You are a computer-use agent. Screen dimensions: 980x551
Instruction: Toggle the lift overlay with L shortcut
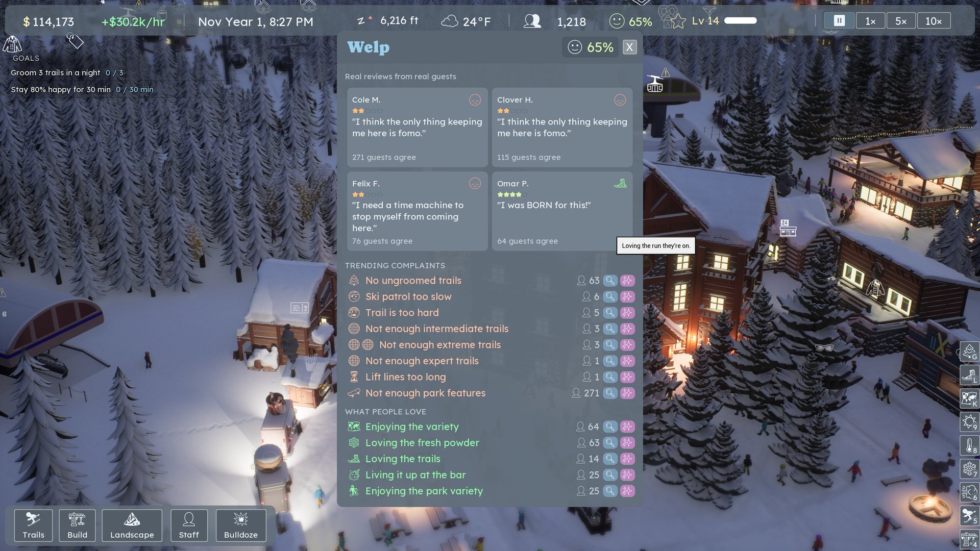(969, 375)
